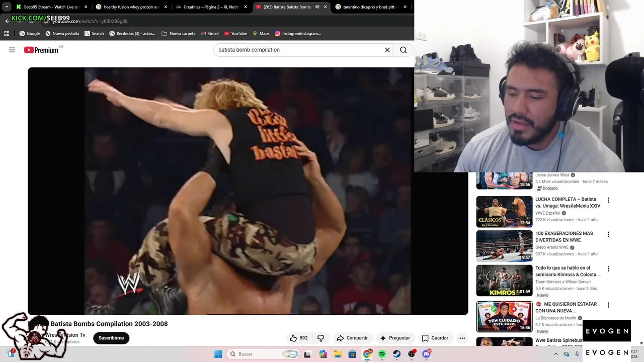This screenshot has height=362, width=644.
Task: Share the video via Compartir
Action: 352,338
